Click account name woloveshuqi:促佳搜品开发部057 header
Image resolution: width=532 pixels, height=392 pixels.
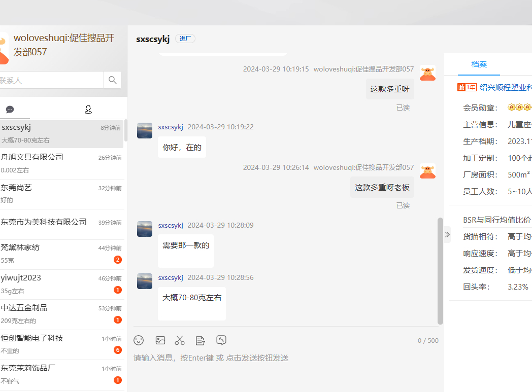pos(64,45)
